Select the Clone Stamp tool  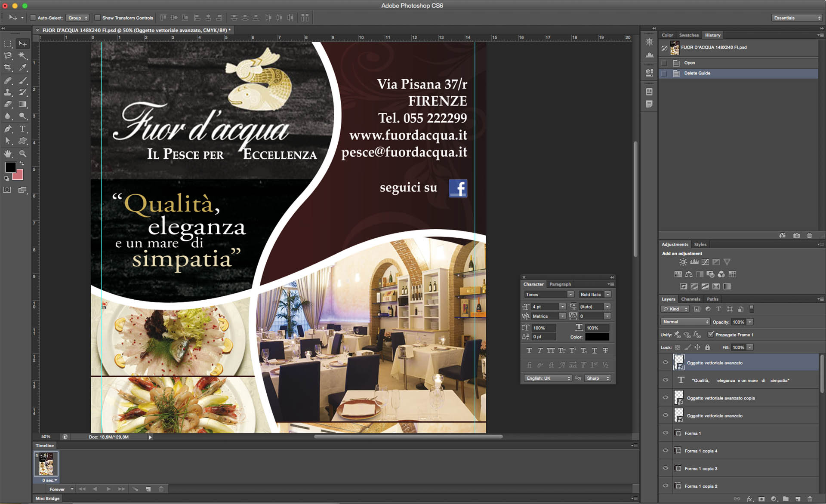tap(8, 92)
